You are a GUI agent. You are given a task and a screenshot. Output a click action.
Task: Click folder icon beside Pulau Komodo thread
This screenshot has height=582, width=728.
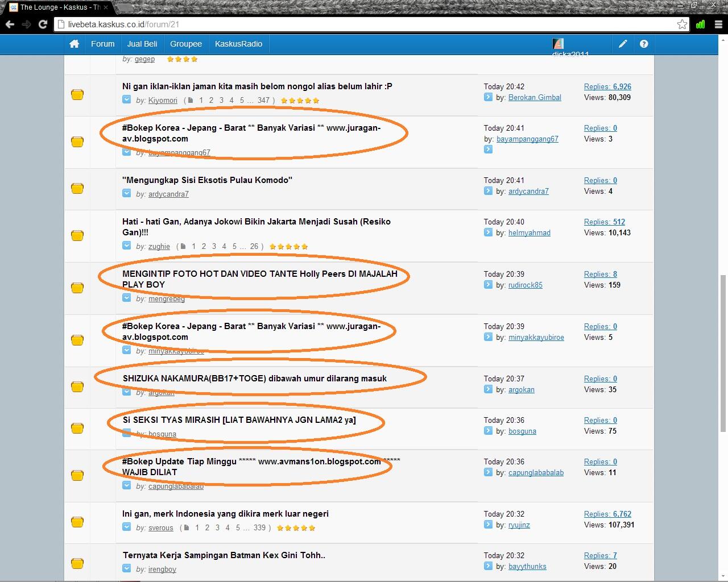[77, 188]
